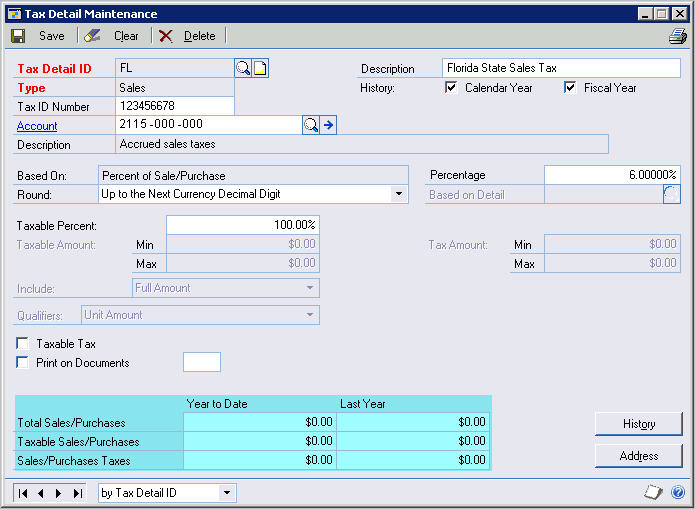Click the Save floppy disk icon
The width and height of the screenshot is (695, 509).
pyautogui.click(x=18, y=36)
